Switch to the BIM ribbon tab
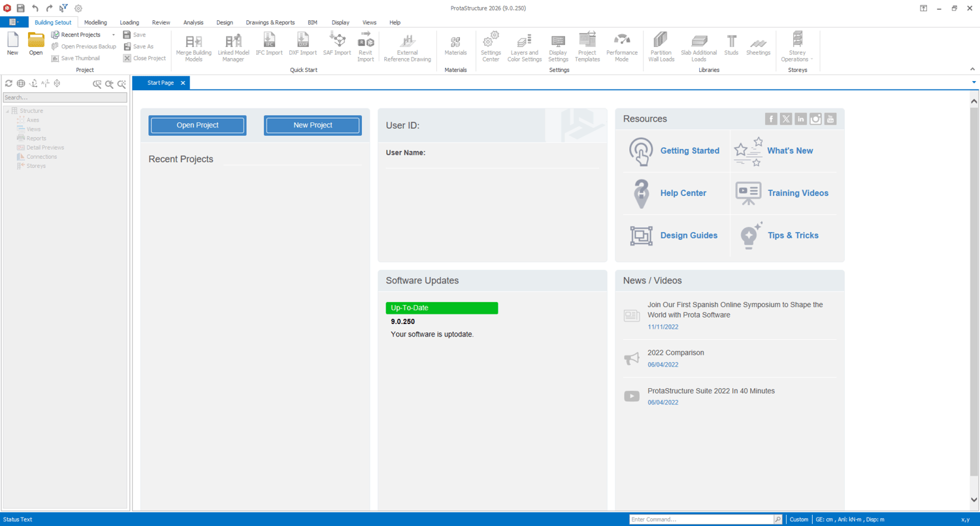This screenshot has height=526, width=980. pyautogui.click(x=312, y=22)
